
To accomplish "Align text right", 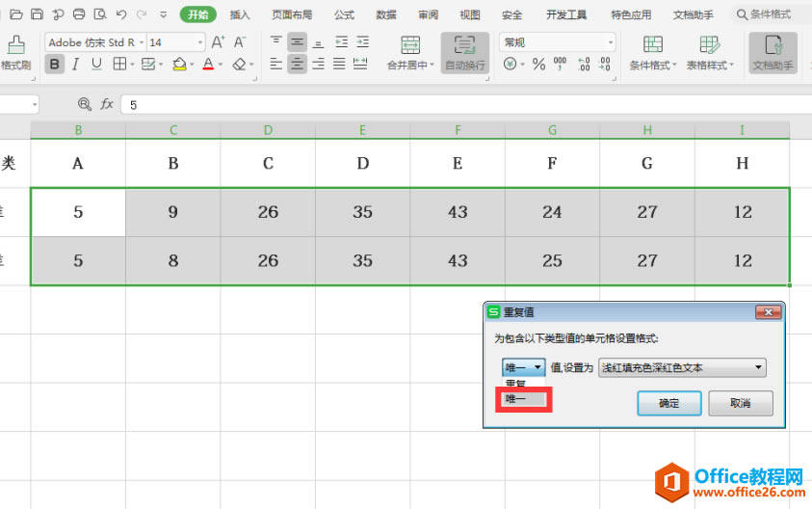I will [319, 64].
